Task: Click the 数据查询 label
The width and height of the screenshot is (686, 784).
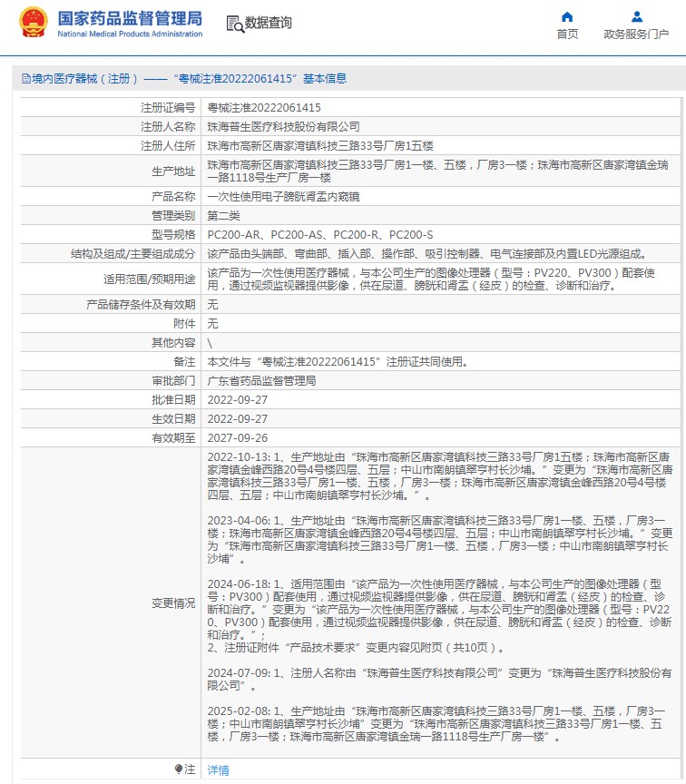Action: click(268, 23)
